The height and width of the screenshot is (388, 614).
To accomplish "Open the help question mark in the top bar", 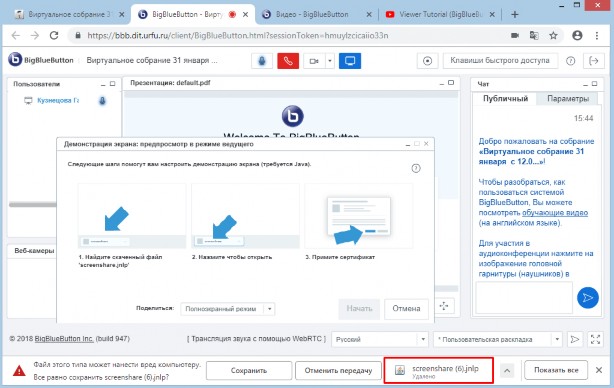I will pyautogui.click(x=571, y=61).
